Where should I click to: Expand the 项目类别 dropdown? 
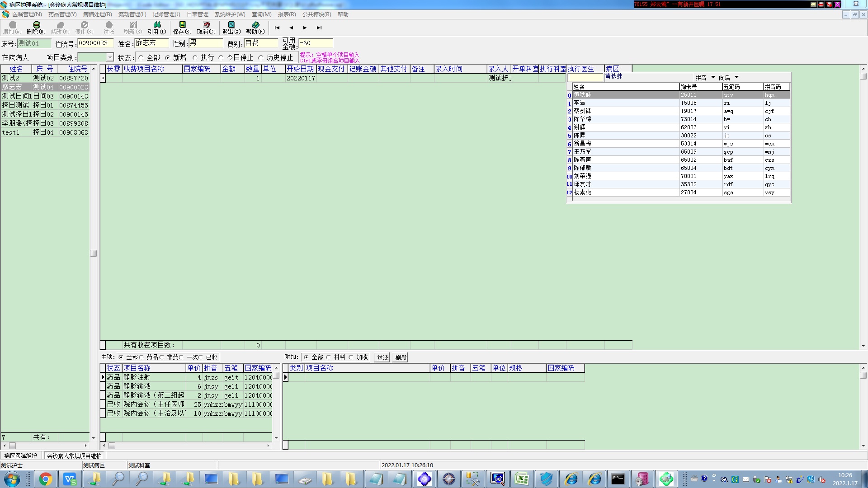pyautogui.click(x=110, y=57)
